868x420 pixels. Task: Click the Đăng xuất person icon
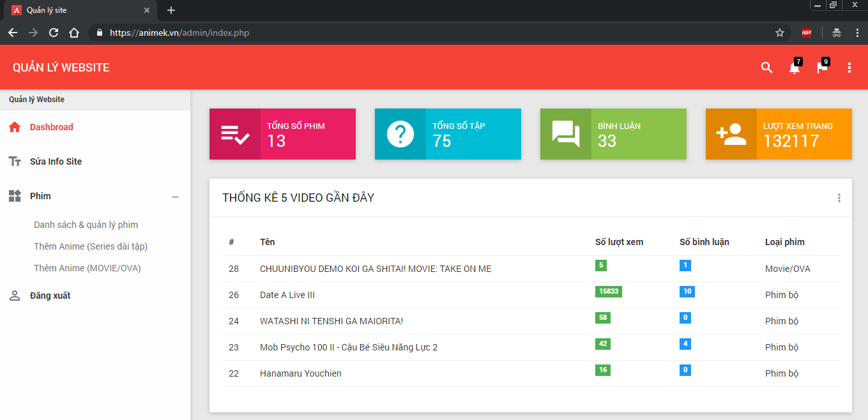(15, 296)
